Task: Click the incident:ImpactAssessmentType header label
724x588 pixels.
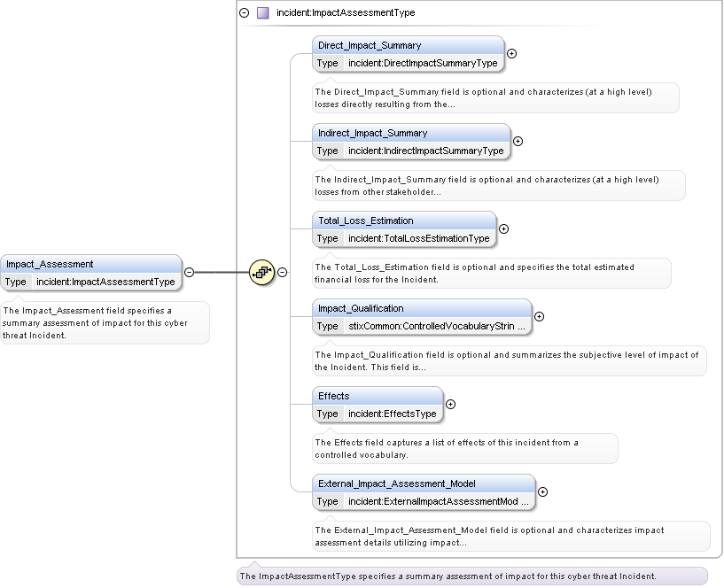Action: click(346, 13)
